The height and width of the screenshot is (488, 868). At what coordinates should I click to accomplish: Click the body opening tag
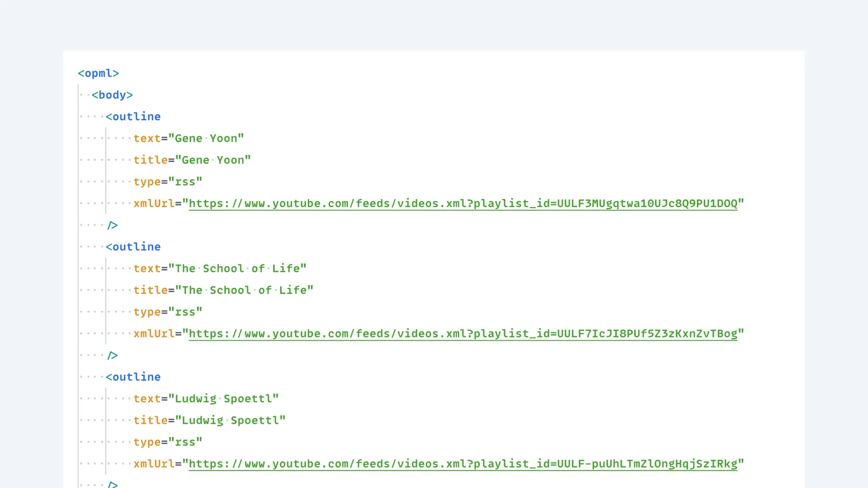coord(112,95)
